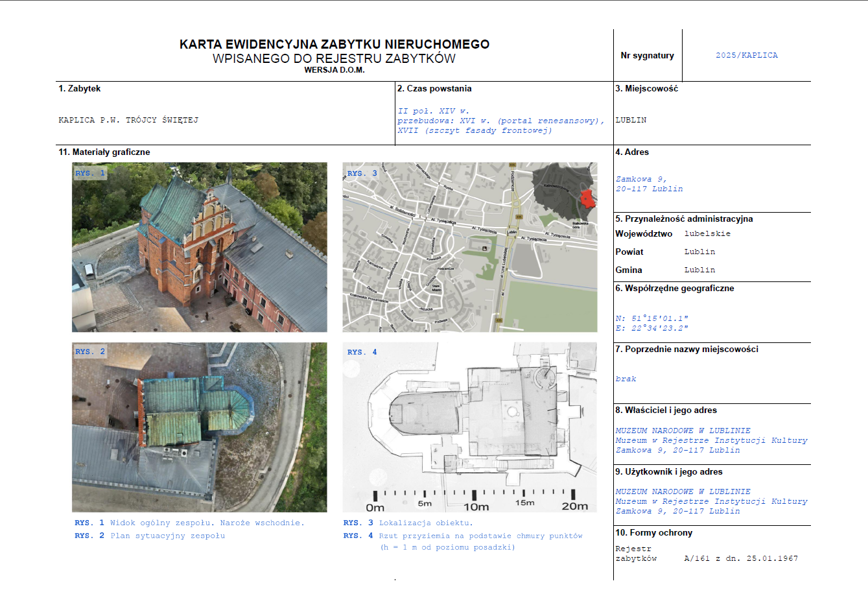The height and width of the screenshot is (616, 868).
Task: Select the date text 'II poł. XIV w.'
Action: (433, 111)
